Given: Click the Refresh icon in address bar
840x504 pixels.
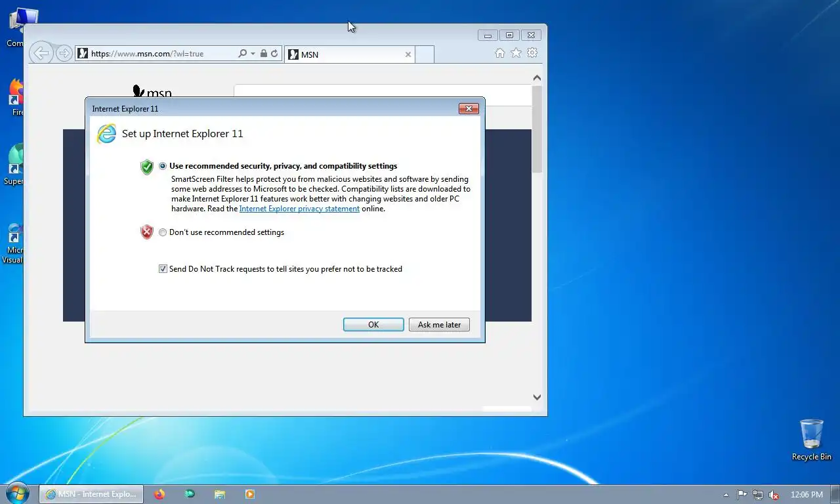Looking at the screenshot, I should (274, 54).
